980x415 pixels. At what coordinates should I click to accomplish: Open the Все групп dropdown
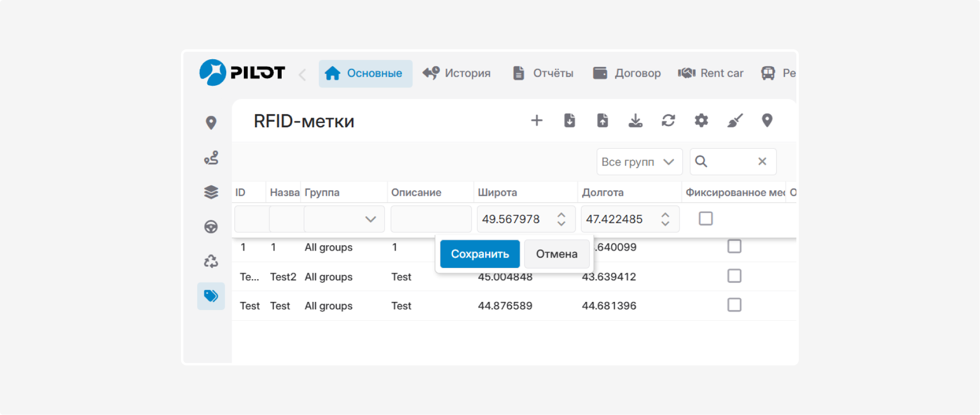coord(639,162)
